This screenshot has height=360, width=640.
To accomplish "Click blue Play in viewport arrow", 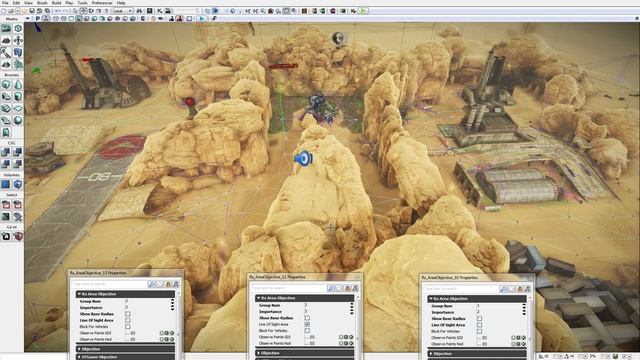I will (202, 18).
